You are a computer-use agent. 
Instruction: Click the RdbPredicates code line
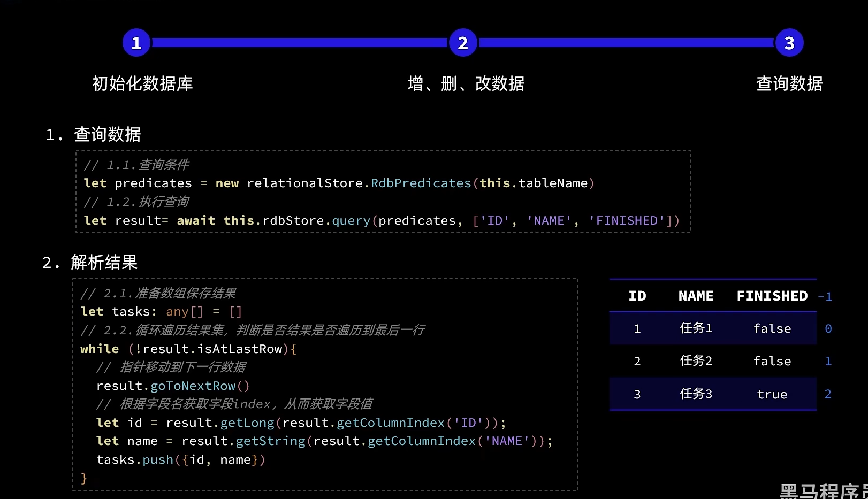[x=339, y=183]
